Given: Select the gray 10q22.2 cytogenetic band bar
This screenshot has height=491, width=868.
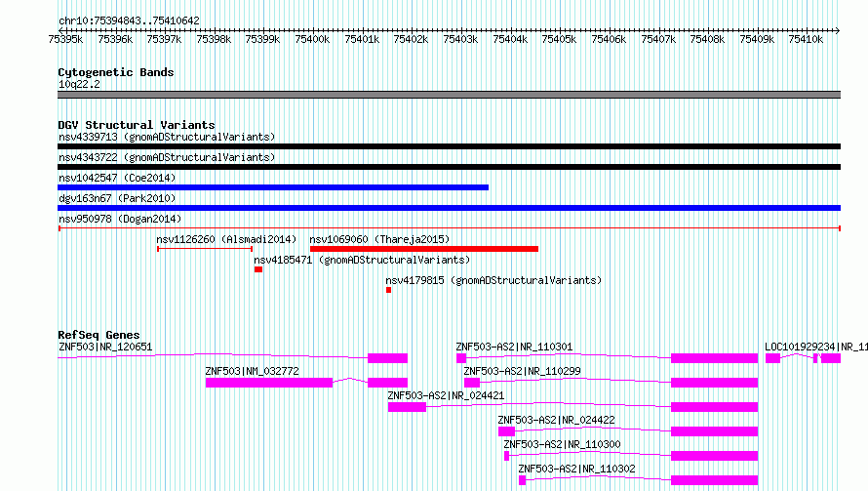Looking at the screenshot, I should click(x=449, y=95).
